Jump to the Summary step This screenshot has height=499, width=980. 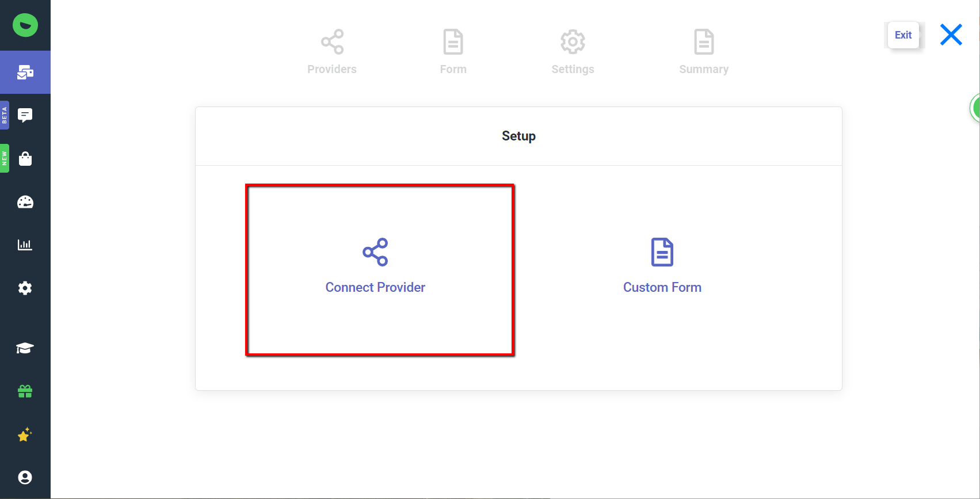pyautogui.click(x=704, y=52)
